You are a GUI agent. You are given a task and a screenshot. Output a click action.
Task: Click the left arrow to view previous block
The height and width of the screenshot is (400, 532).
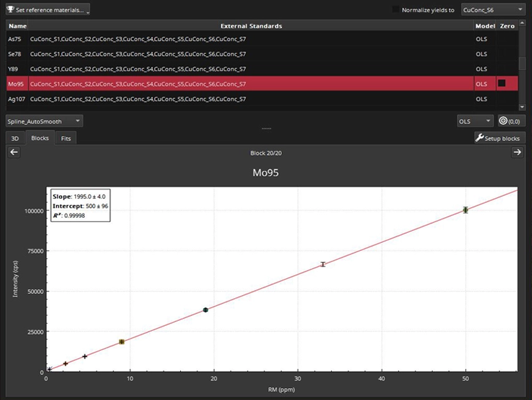(x=14, y=152)
